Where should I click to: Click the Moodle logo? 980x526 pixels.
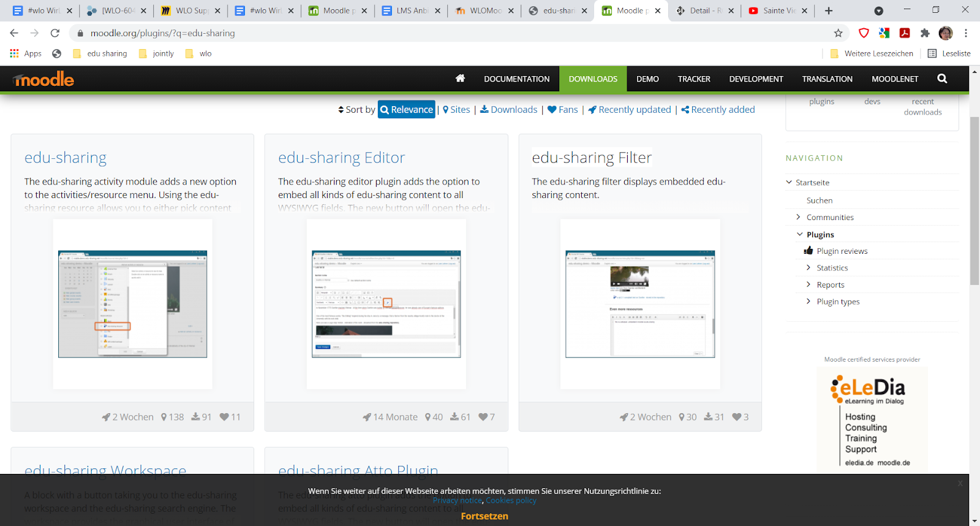(x=43, y=79)
